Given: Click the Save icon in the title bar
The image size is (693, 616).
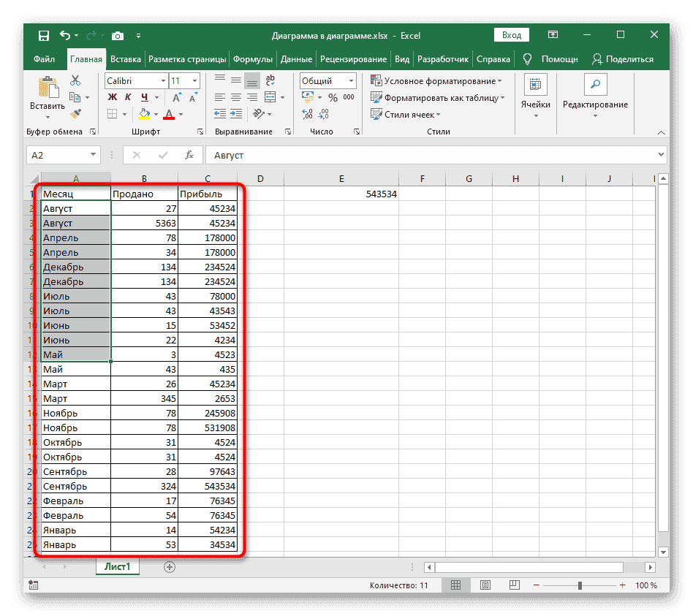Looking at the screenshot, I should click(44, 35).
